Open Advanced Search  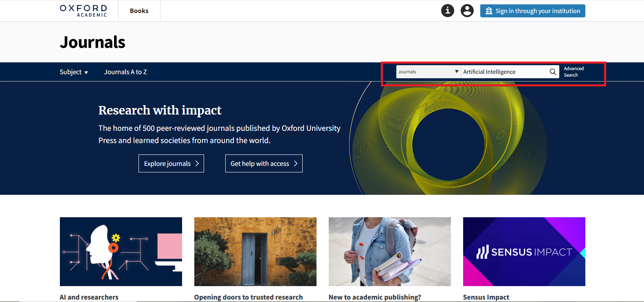[574, 72]
